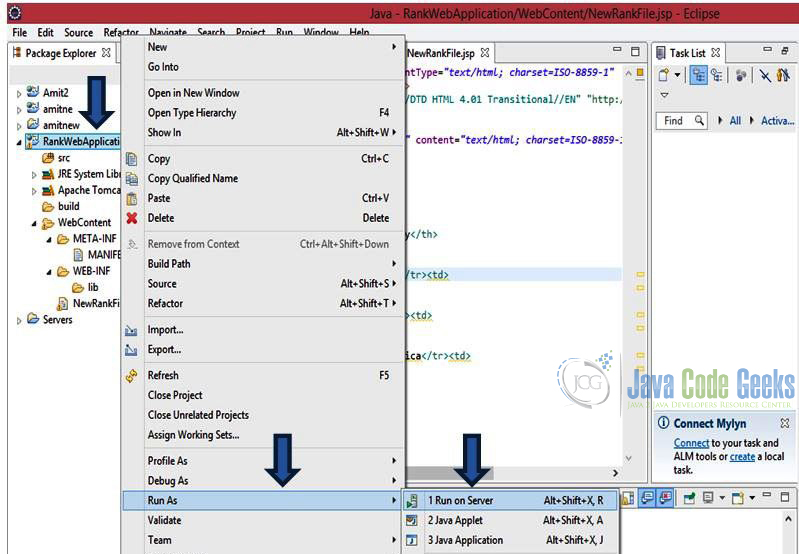Select 1 Run on Server
The width and height of the screenshot is (799, 554).
tap(511, 500)
